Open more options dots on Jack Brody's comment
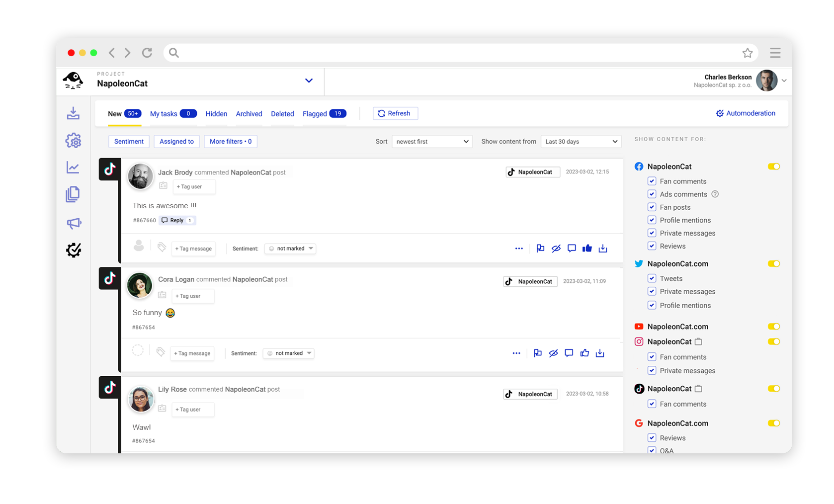Screen dimensions: 834x504 pyautogui.click(x=519, y=248)
